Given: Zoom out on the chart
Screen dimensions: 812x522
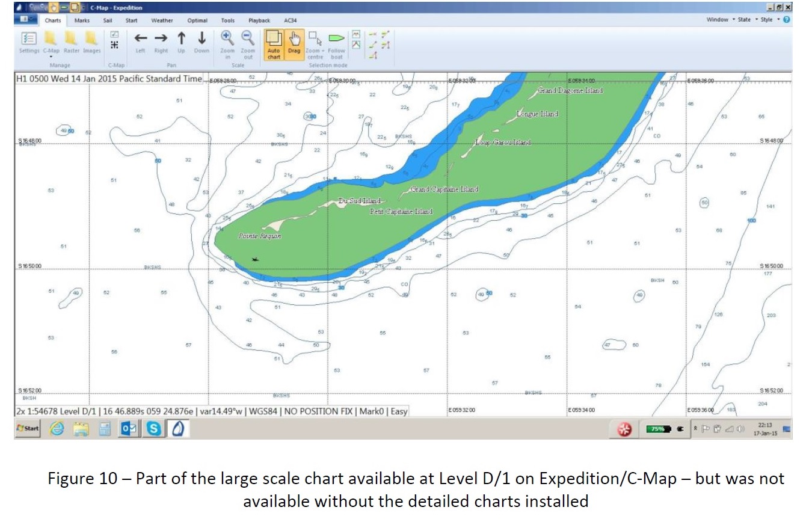Looking at the screenshot, I should click(x=248, y=45).
